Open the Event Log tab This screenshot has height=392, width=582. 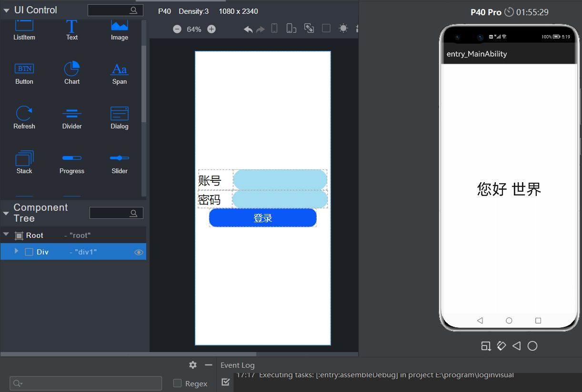238,365
